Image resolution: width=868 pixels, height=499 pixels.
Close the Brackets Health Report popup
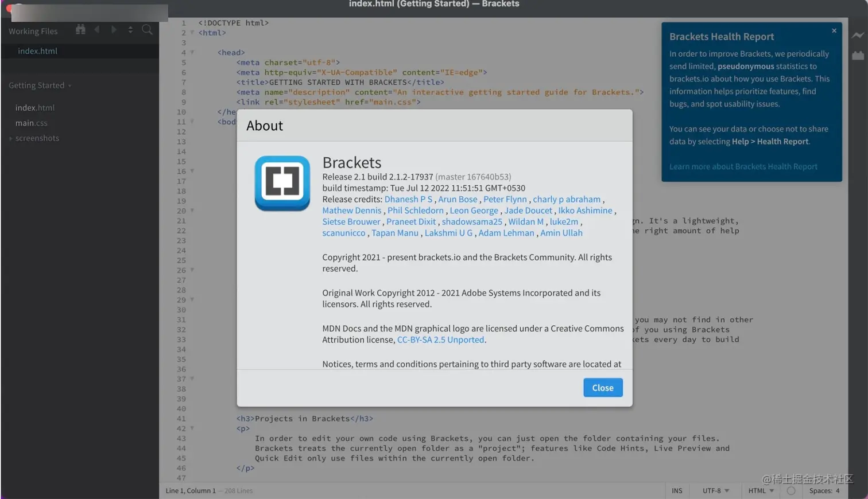point(834,30)
